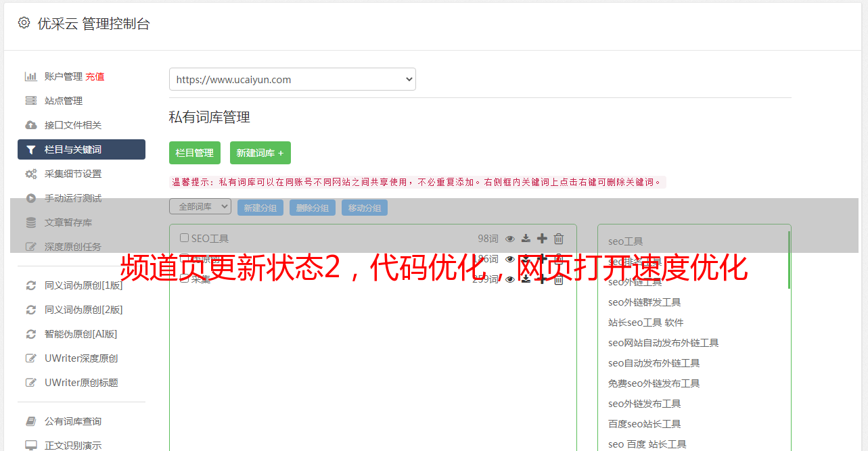868x451 pixels.
Task: Click the 新建词库 + button
Action: (x=260, y=153)
